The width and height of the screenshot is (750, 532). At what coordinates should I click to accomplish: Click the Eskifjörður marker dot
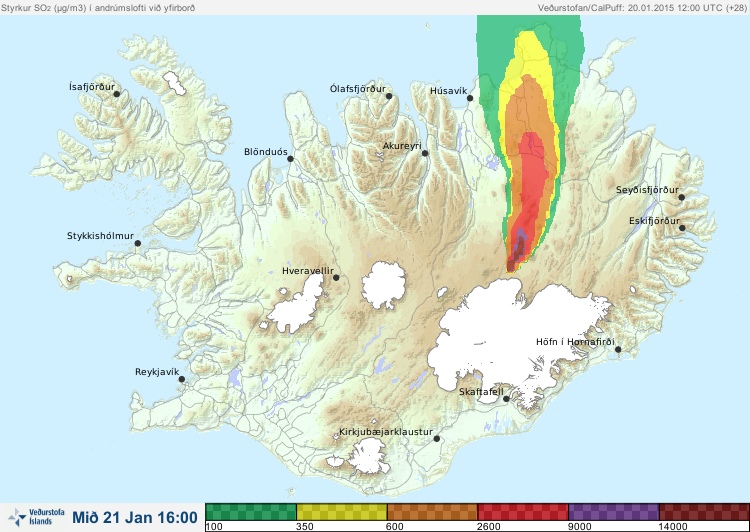(x=682, y=228)
